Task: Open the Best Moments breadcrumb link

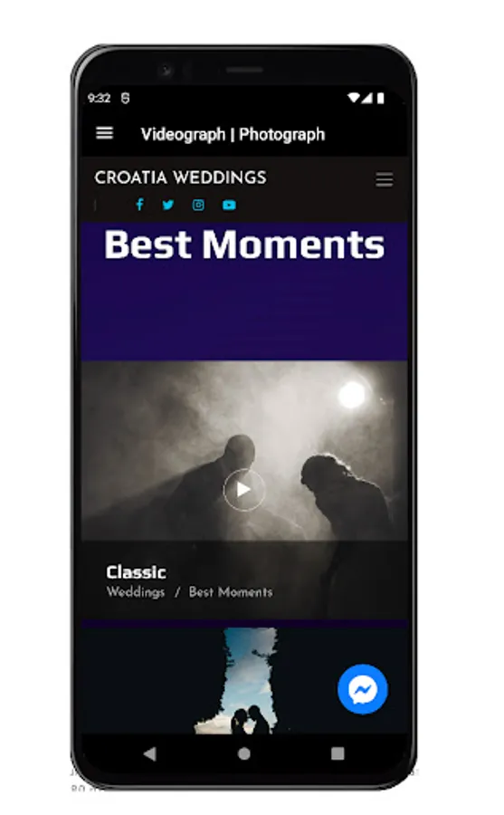Action: (x=231, y=592)
